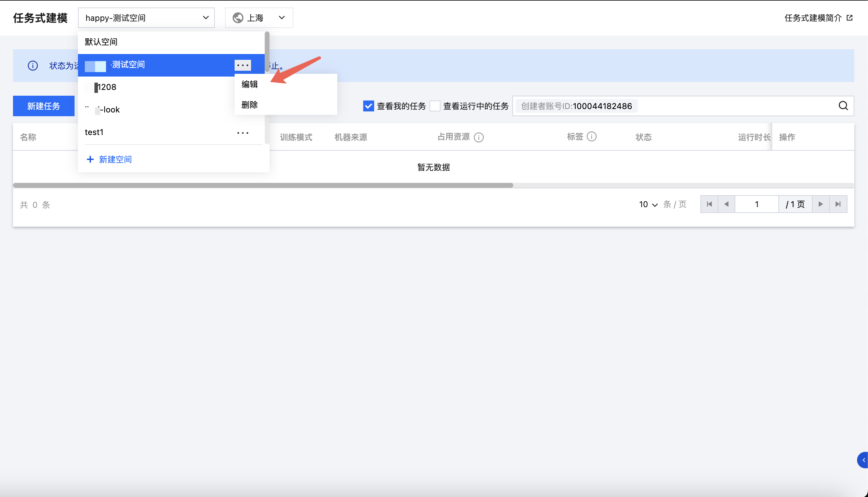Select 默认空间 in the workspace list
Screen dimensions: 868x497
click(x=101, y=42)
